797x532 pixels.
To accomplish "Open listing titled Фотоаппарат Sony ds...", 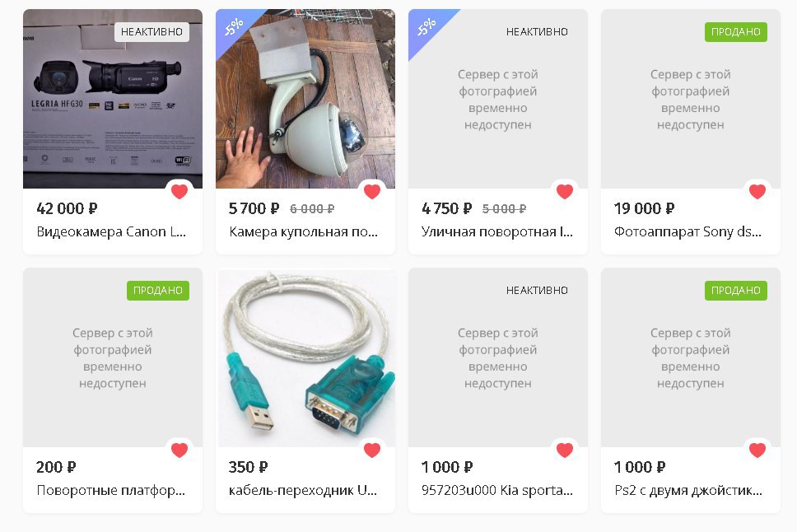I will (x=687, y=232).
